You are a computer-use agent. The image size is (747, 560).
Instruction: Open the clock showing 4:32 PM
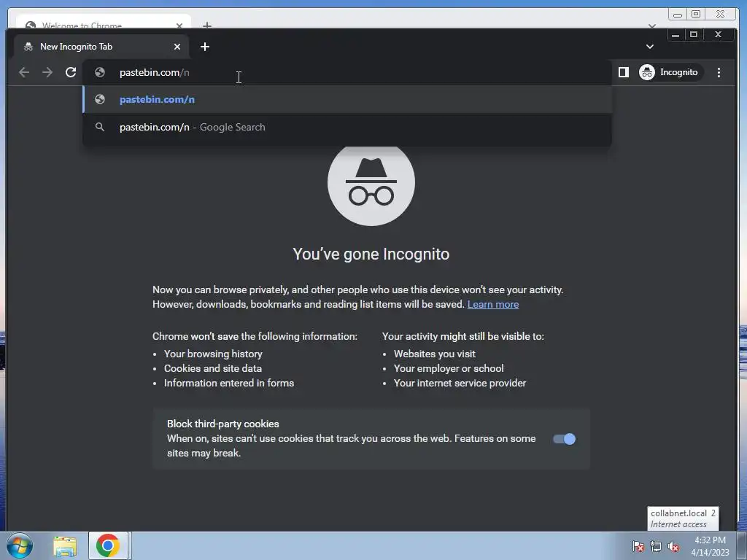tap(710, 546)
